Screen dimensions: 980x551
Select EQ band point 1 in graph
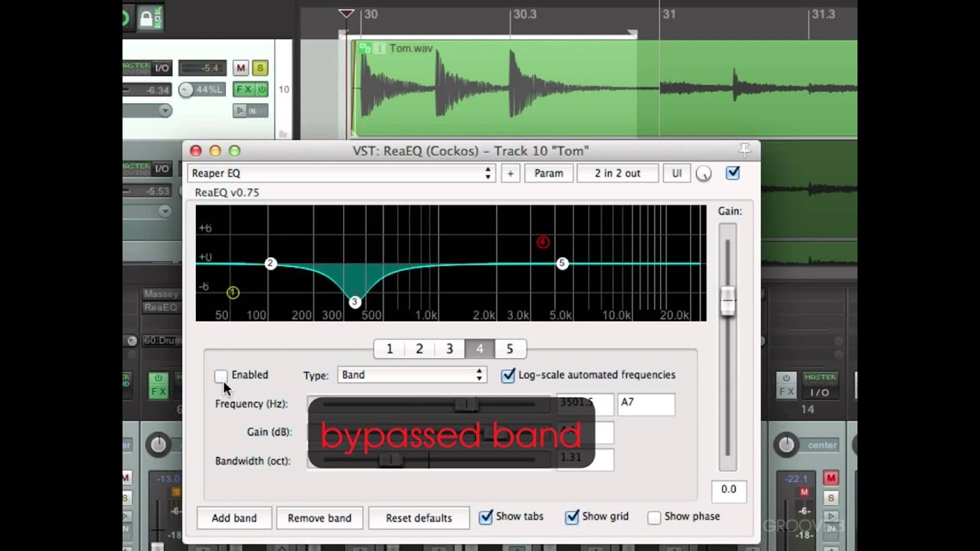[233, 293]
